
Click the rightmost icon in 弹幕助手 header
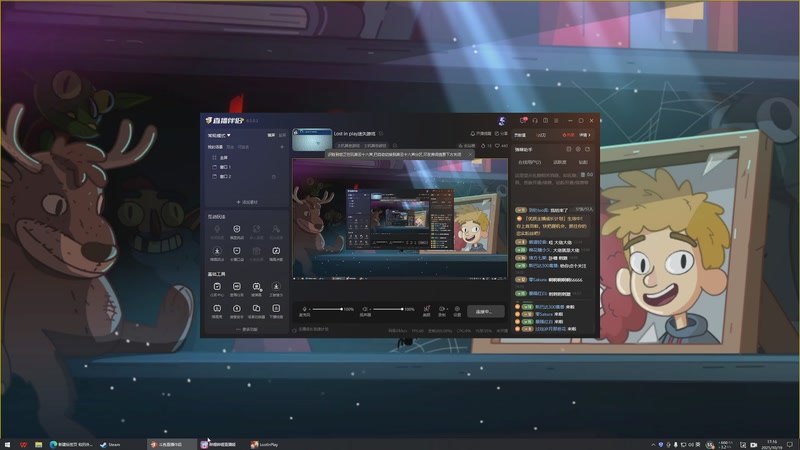pos(587,149)
